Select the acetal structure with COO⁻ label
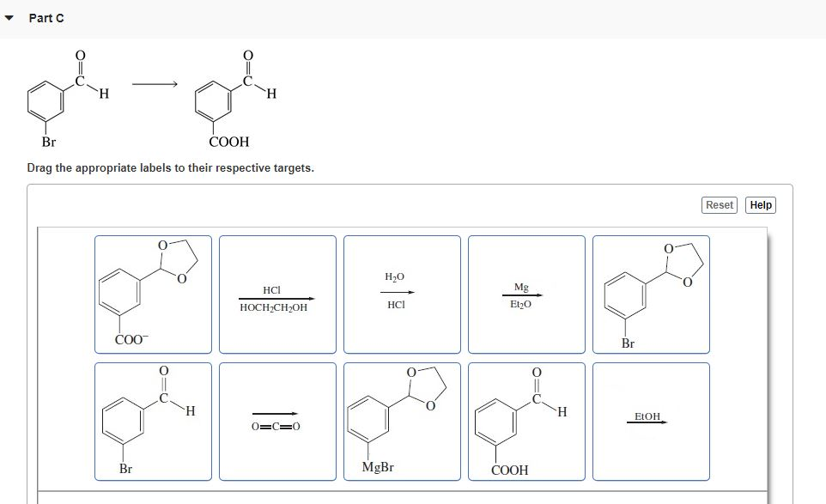Screen dimensions: 826x504 151,292
